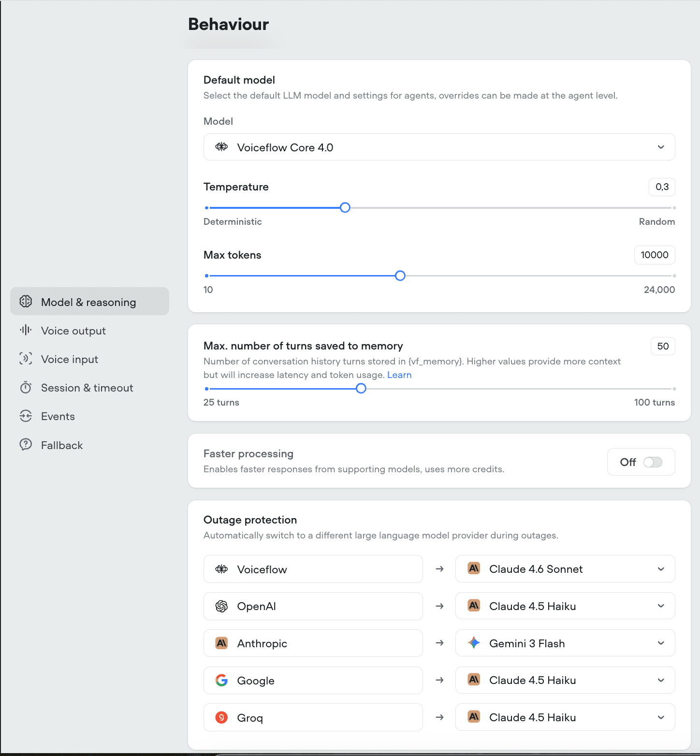Click the Learn link about memory turns
Viewport: 700px width, 756px height.
pyautogui.click(x=399, y=375)
